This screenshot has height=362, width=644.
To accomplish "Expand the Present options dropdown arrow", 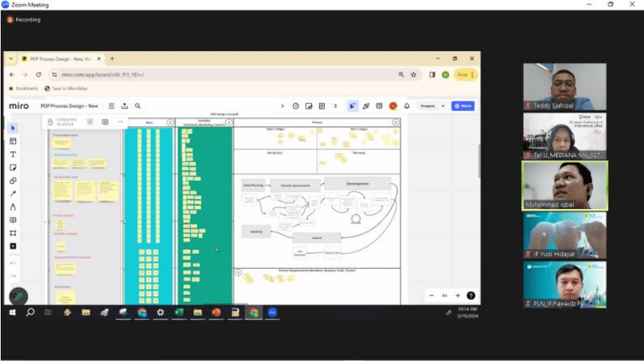I will (443, 106).
